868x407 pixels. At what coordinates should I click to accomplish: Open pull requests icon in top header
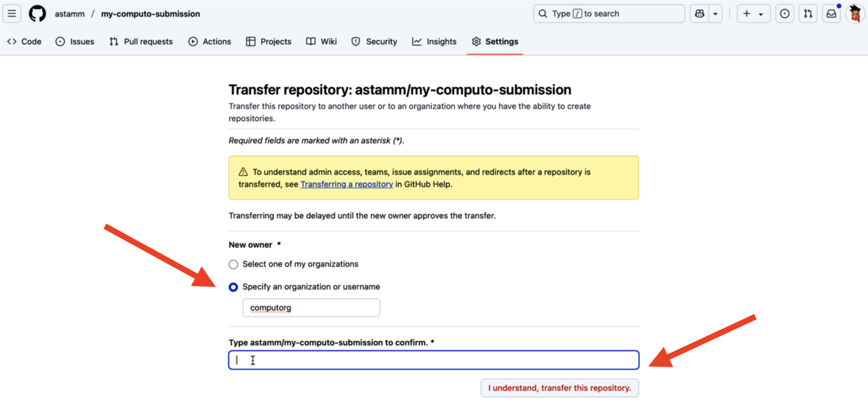[x=808, y=14]
